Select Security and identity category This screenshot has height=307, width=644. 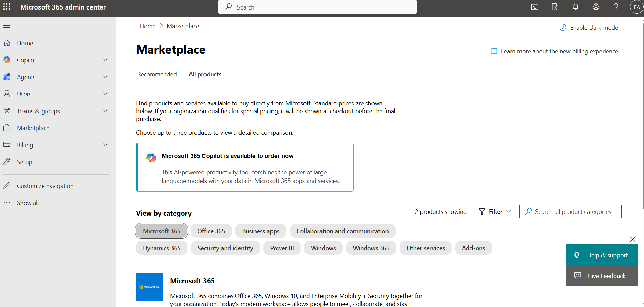click(225, 248)
